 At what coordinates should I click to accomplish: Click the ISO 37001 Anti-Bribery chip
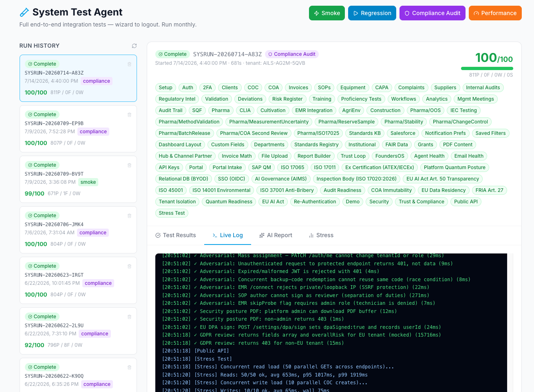pyautogui.click(x=287, y=190)
